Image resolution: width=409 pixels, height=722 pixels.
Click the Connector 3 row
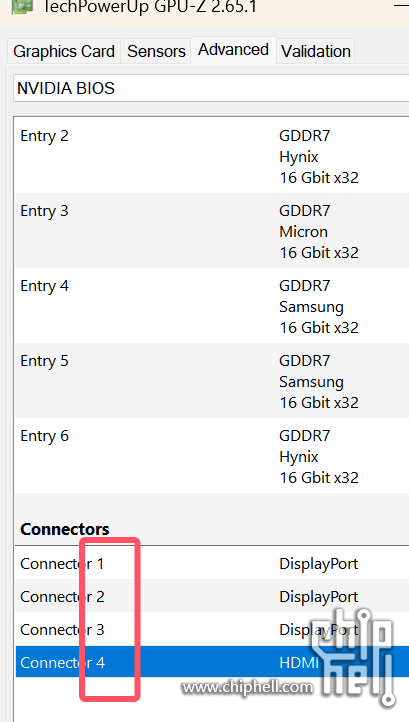[x=212, y=629]
